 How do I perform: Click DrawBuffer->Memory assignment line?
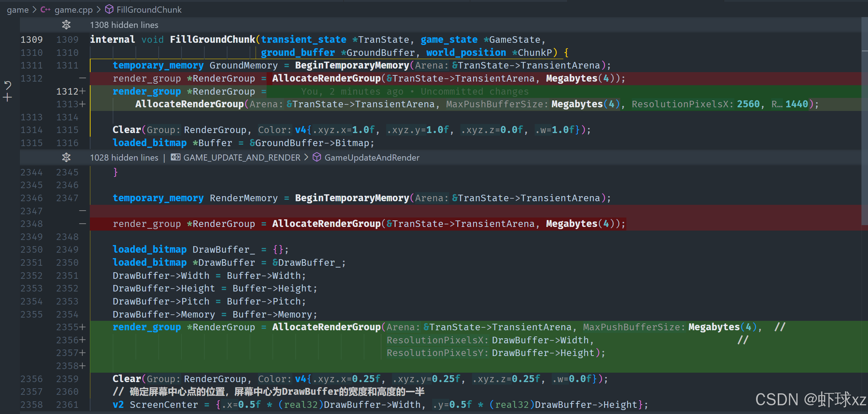tap(215, 314)
